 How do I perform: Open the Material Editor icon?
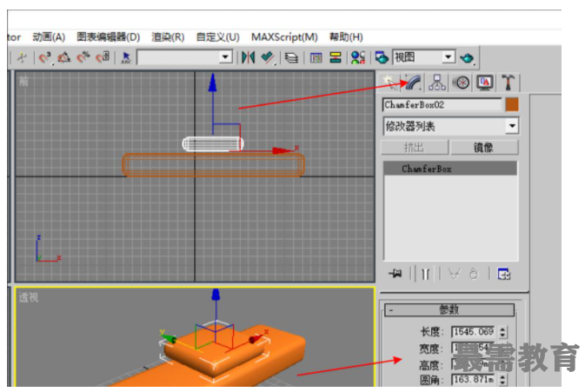click(358, 58)
